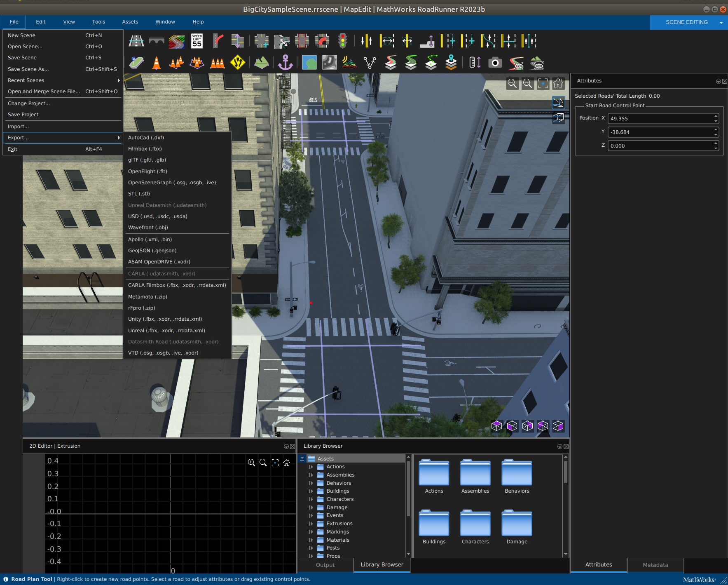The image size is (728, 585).
Task: Click the camera screenshot tool icon
Action: [x=495, y=63]
